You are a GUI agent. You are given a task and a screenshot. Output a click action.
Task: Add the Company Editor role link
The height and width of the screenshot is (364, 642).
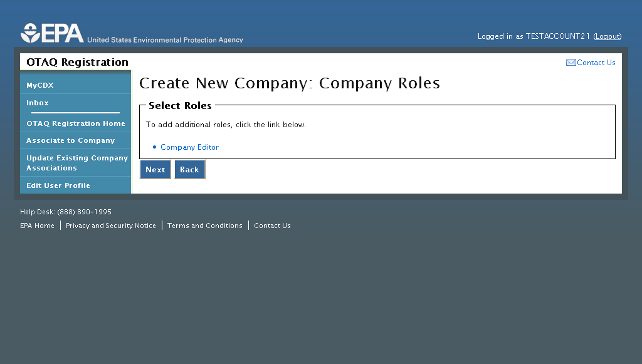189,147
